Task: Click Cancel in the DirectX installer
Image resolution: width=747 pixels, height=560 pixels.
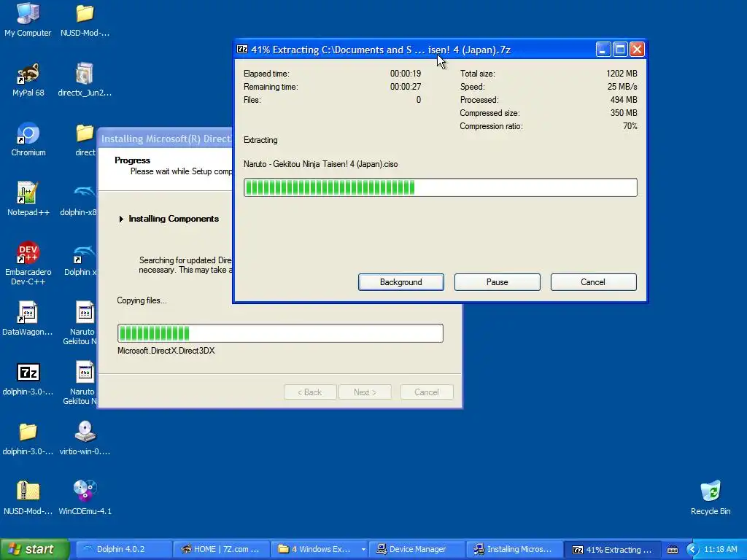Action: click(427, 392)
